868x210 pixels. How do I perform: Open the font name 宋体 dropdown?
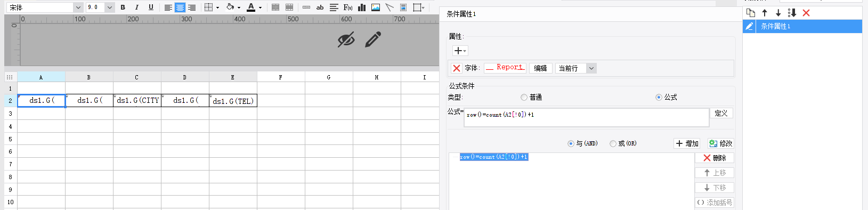(78, 7)
